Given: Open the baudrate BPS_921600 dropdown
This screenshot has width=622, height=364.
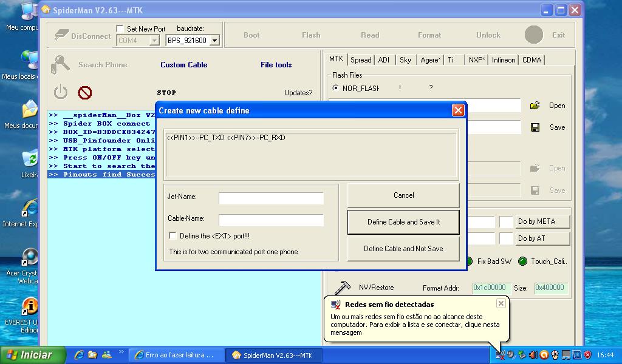Looking at the screenshot, I should (x=214, y=41).
